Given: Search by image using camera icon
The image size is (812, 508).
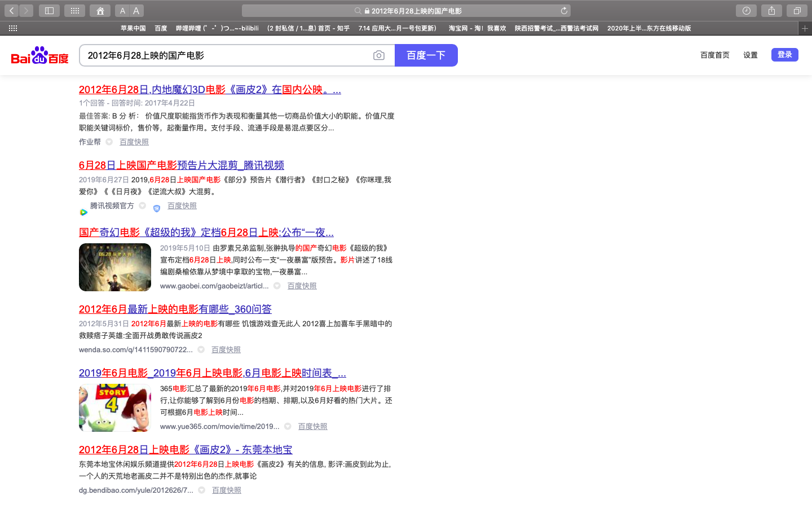Looking at the screenshot, I should 379,55.
